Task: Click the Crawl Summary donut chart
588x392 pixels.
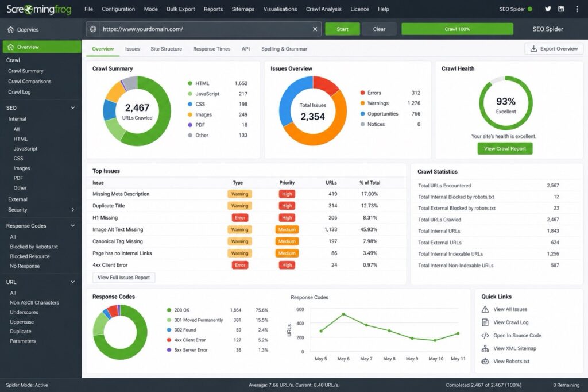Action: [x=137, y=111]
